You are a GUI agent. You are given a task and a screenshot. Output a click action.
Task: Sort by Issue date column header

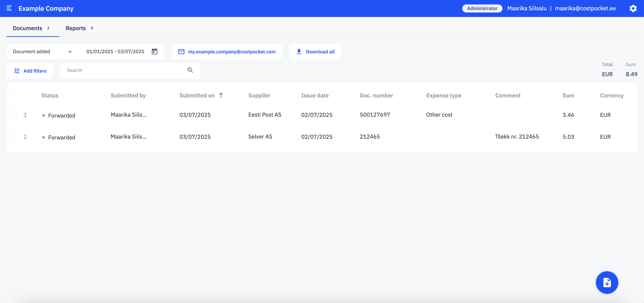click(x=315, y=95)
